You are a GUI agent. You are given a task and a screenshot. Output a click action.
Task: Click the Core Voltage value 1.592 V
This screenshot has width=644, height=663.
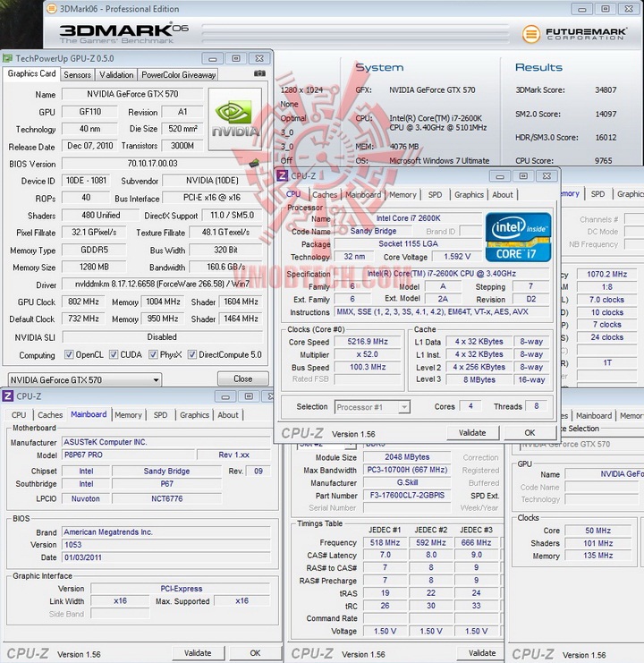coord(457,256)
